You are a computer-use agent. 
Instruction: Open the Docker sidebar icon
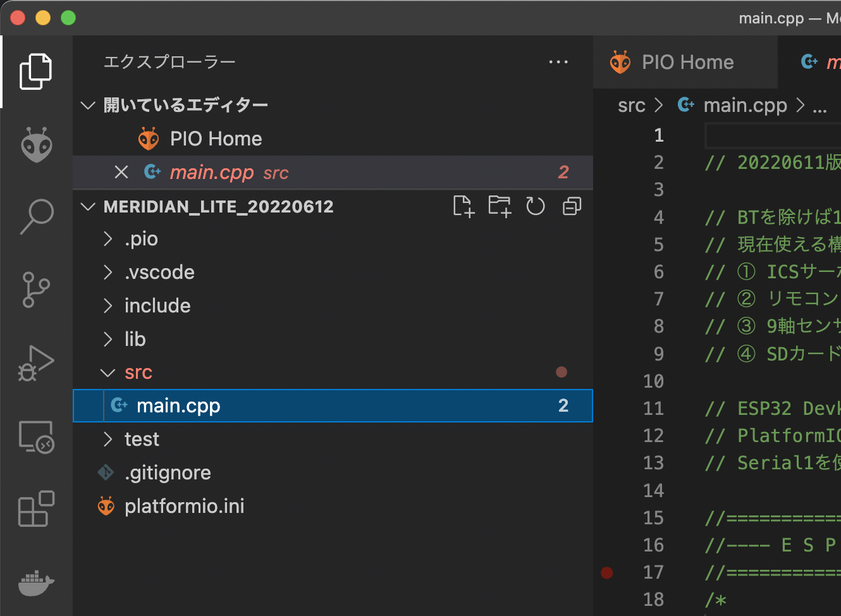click(x=36, y=583)
